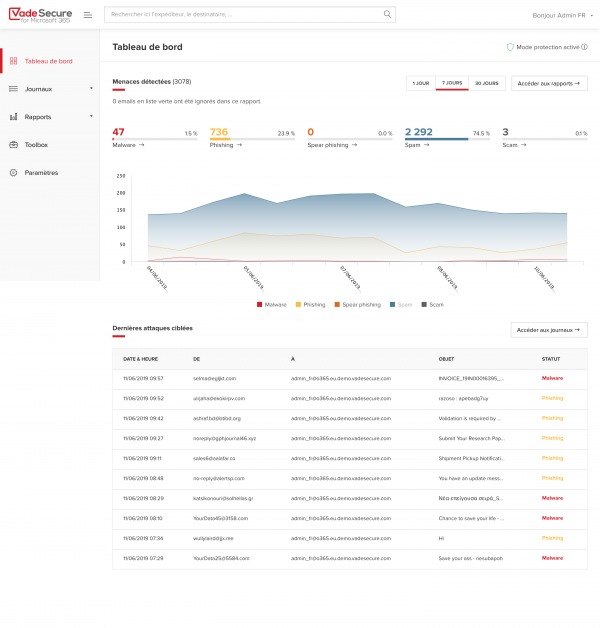Viewport: 600px width, 628px height.
Task: Click the Dernières attaques ciblées heading
Action: tap(153, 328)
